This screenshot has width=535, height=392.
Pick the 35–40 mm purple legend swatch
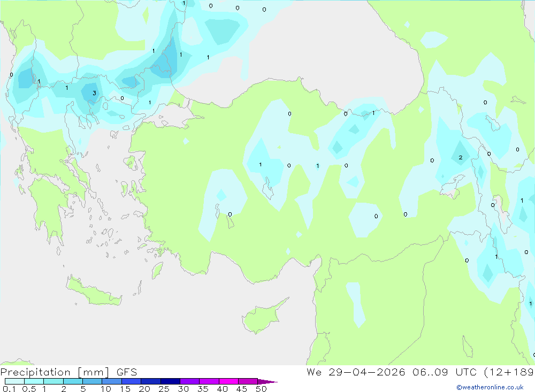209,381
